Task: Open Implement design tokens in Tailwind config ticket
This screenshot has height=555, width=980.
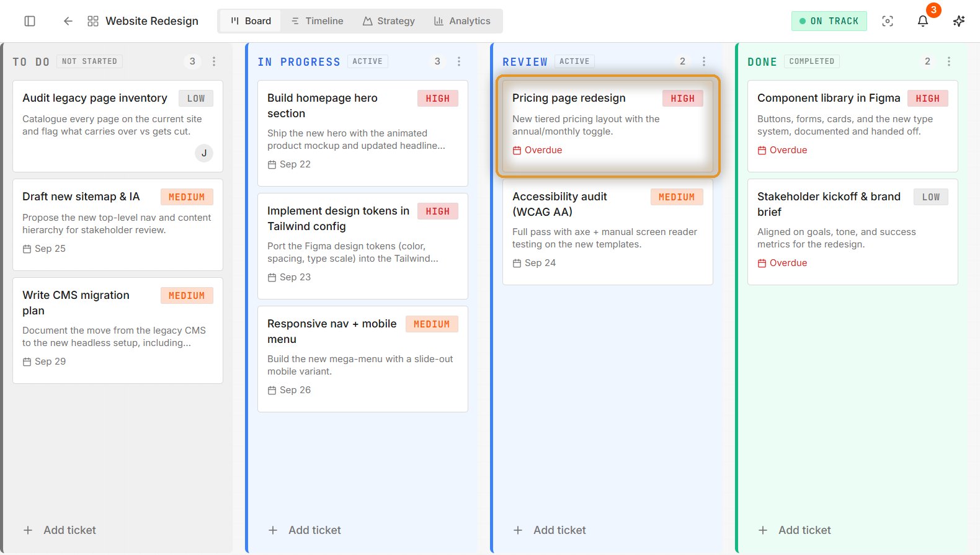Action: [363, 246]
